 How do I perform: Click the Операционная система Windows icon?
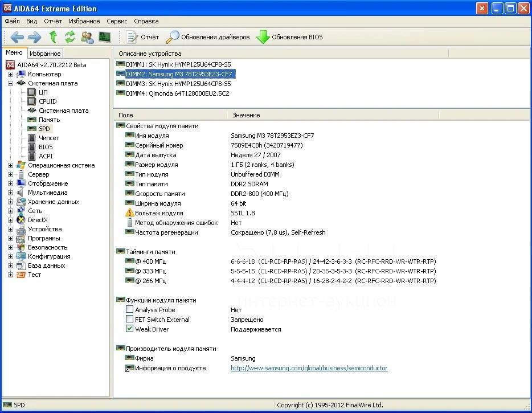[21, 165]
